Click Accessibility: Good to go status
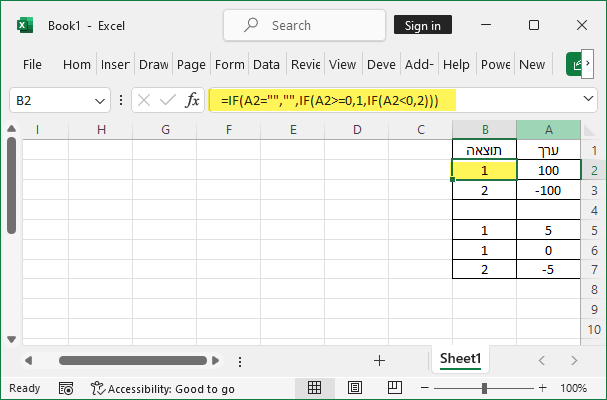This screenshot has height=400, width=607. tap(163, 388)
